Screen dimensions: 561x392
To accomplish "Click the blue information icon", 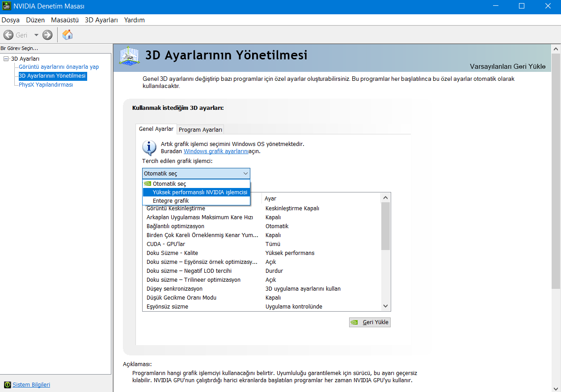I will pyautogui.click(x=149, y=147).
